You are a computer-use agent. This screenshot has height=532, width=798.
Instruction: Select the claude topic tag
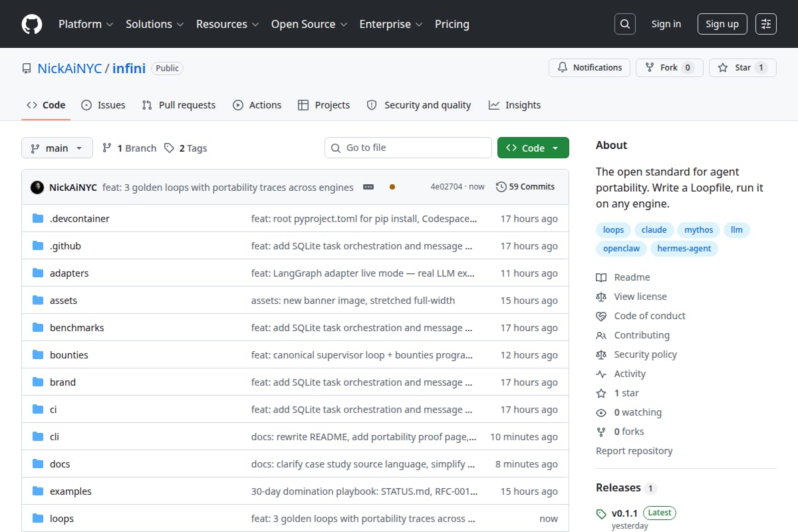654,229
